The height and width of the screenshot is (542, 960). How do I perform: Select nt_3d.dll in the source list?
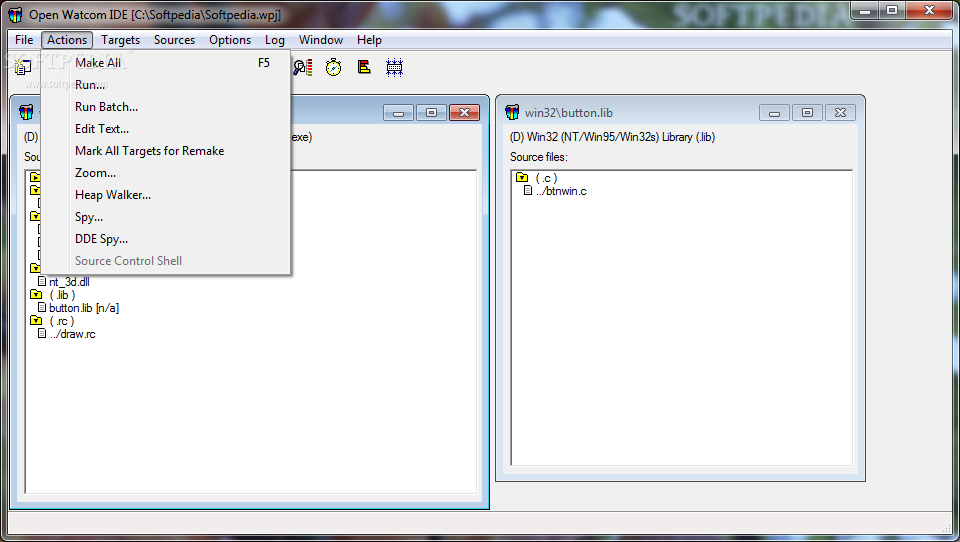[69, 282]
